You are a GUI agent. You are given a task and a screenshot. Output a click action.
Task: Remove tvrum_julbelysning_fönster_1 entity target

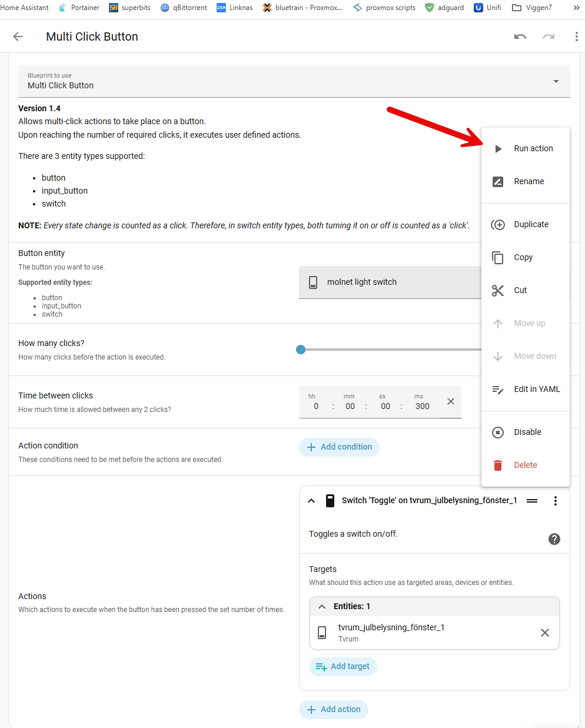pyautogui.click(x=545, y=633)
